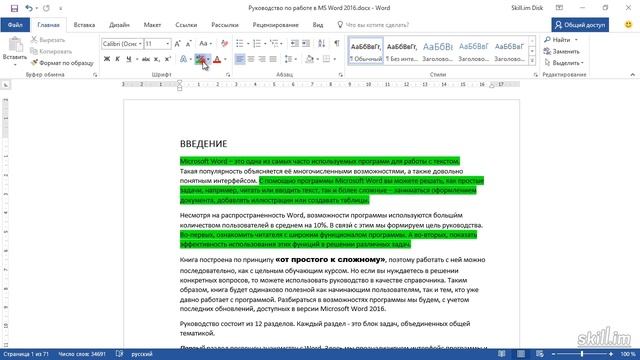Switch to the Рецензирование tab

[276, 25]
